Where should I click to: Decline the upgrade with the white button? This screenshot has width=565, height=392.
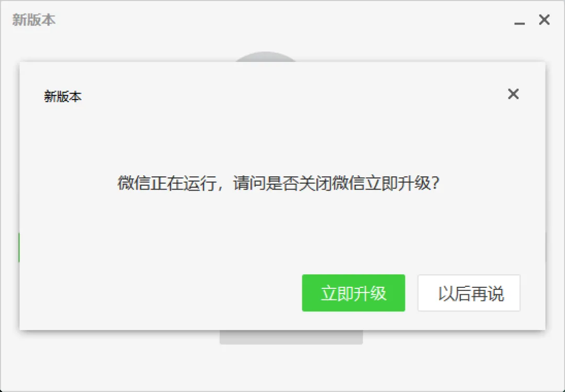pos(469,293)
